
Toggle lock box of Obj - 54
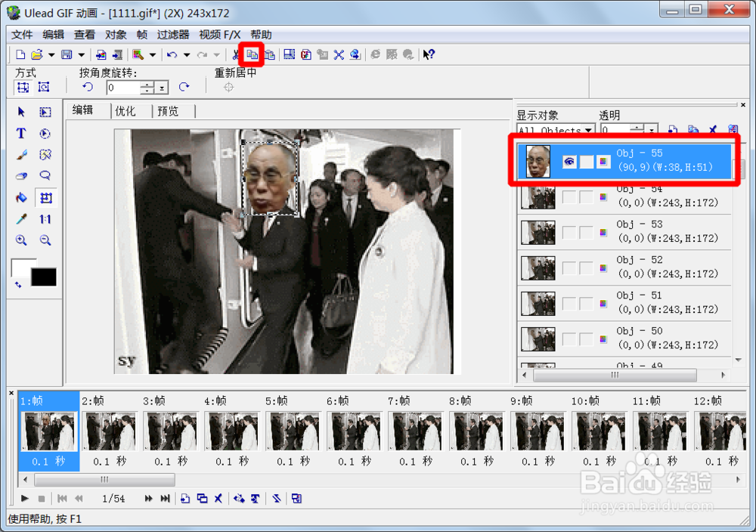[x=587, y=196]
